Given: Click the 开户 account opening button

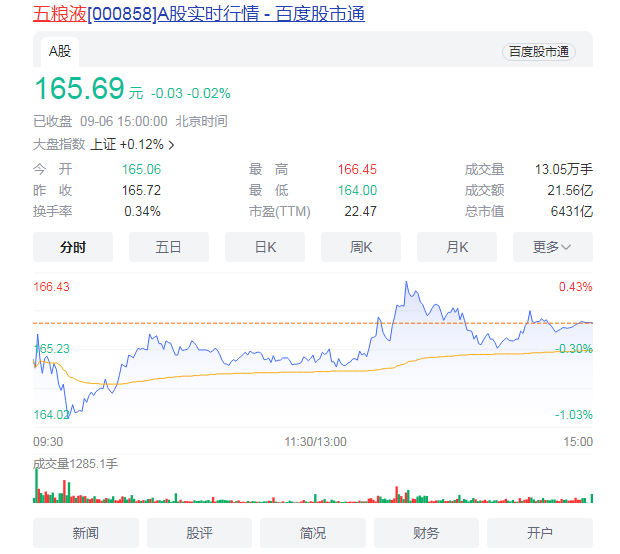Looking at the screenshot, I should [x=539, y=533].
